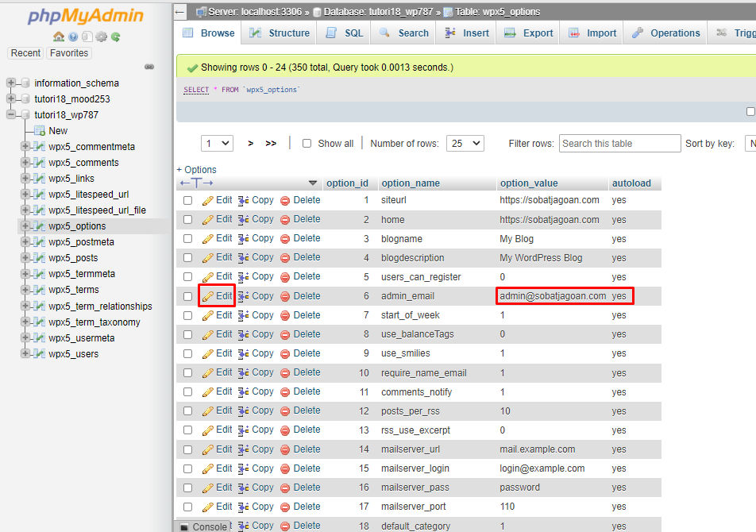Click Database: tutori18_wp787 in breadcrumb
The image size is (756, 532).
coord(380,12)
